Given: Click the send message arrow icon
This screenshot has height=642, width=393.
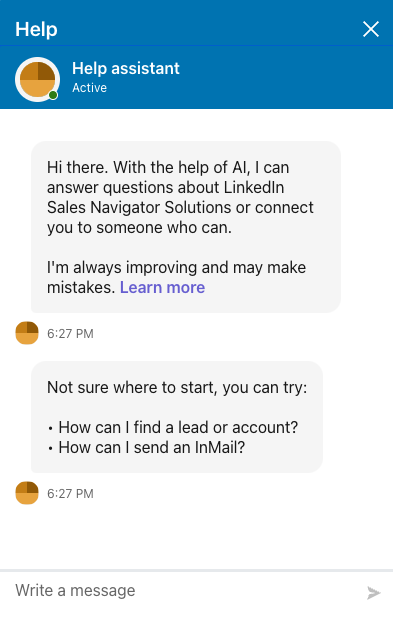Looking at the screenshot, I should 373,593.
